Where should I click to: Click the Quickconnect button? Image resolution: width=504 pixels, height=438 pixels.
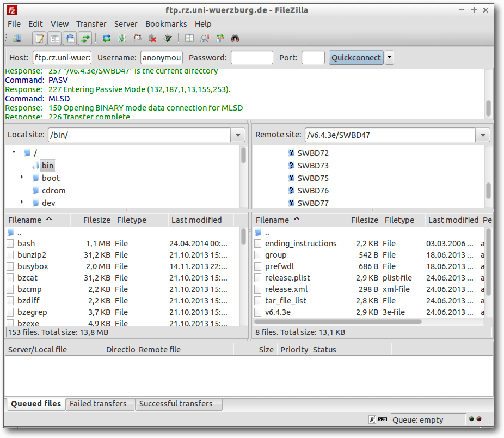tap(356, 58)
